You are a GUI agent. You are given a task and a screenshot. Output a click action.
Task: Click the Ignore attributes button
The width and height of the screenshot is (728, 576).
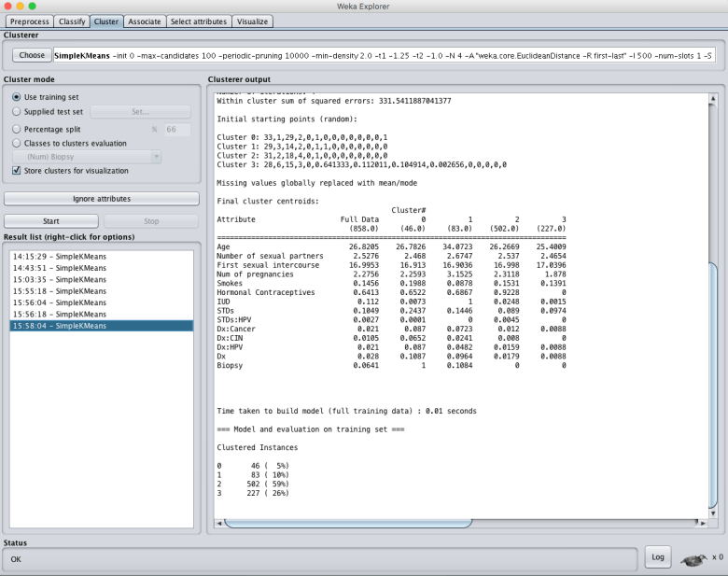point(102,199)
